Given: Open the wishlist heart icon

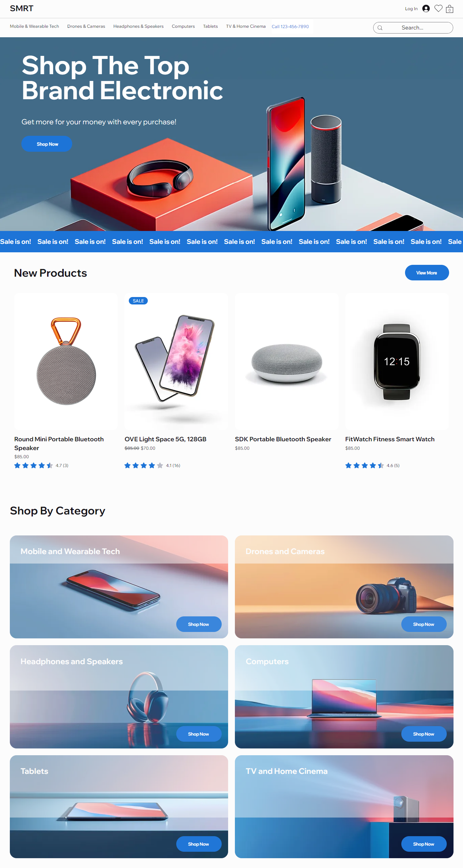Looking at the screenshot, I should tap(438, 8).
